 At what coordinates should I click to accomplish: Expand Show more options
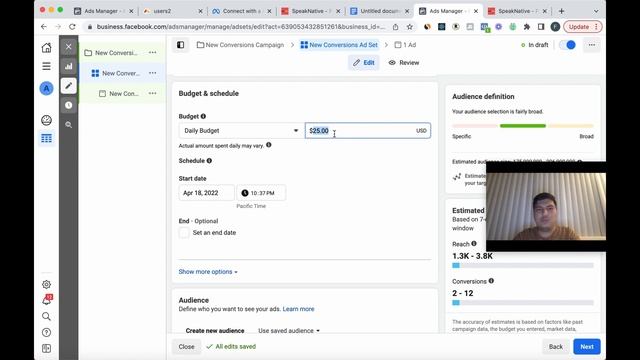208,272
